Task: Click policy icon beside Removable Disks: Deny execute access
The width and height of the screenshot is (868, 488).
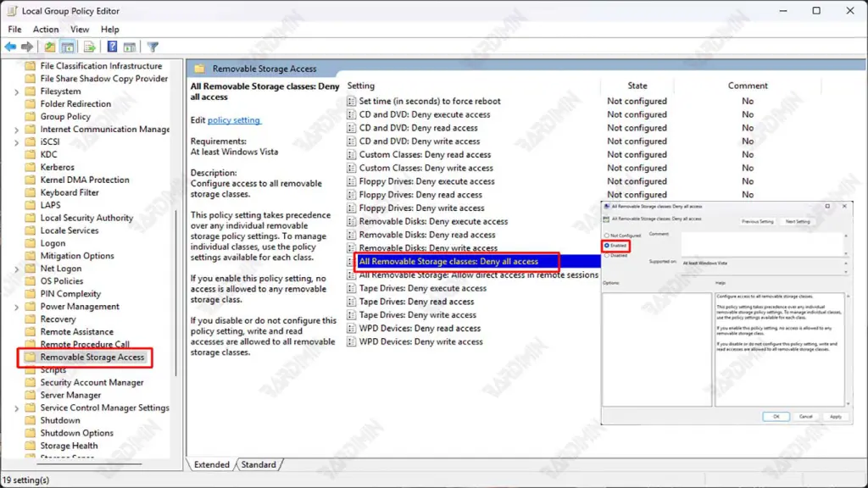Action: 352,221
